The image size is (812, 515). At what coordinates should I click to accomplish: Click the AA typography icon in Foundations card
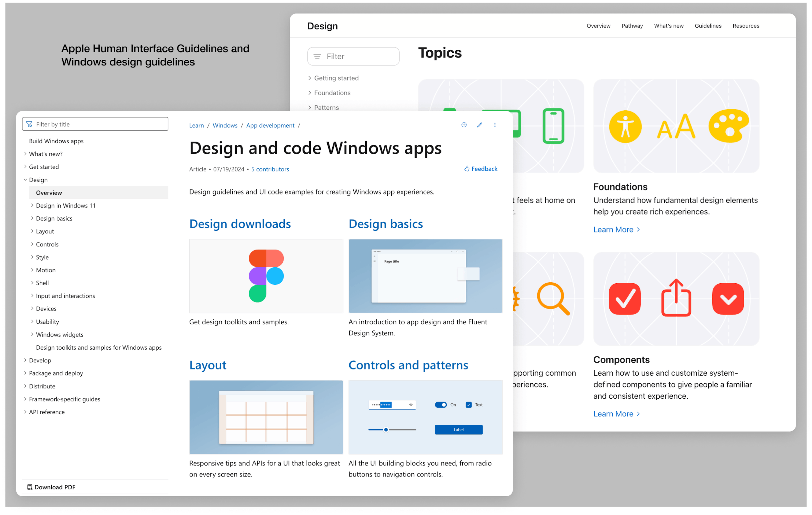676,126
